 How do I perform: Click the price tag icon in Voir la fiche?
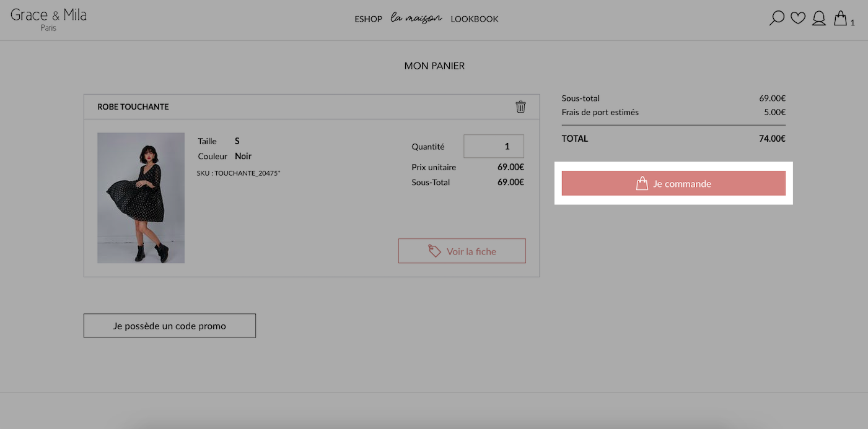435,251
